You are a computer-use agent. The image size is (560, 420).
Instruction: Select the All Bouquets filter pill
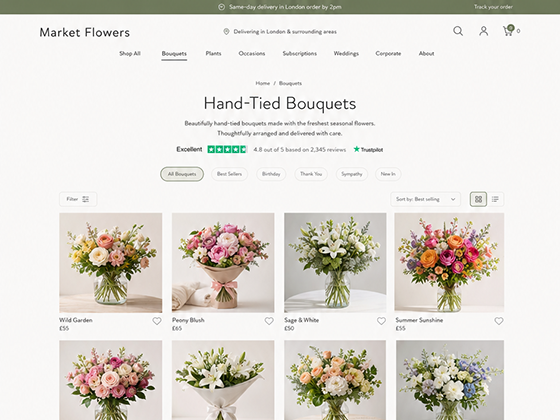tap(182, 174)
